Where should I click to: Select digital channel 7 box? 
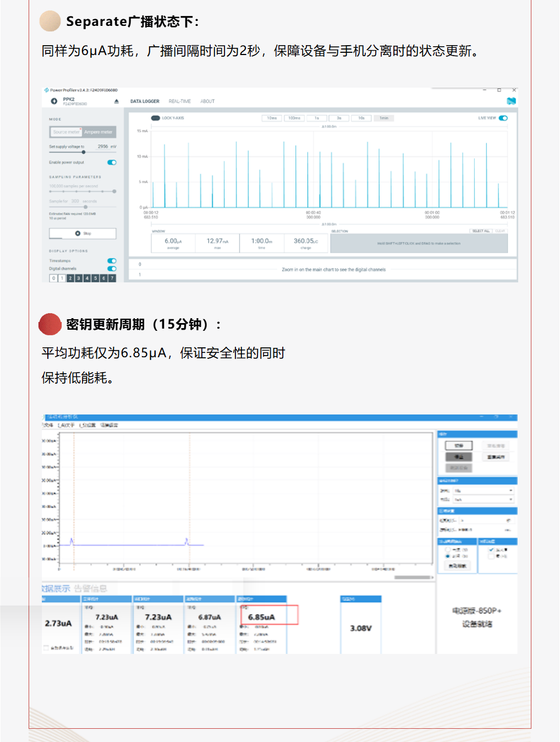(x=112, y=279)
